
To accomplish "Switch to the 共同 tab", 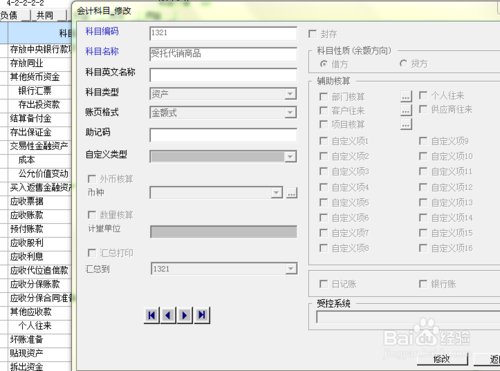I will tap(45, 15).
